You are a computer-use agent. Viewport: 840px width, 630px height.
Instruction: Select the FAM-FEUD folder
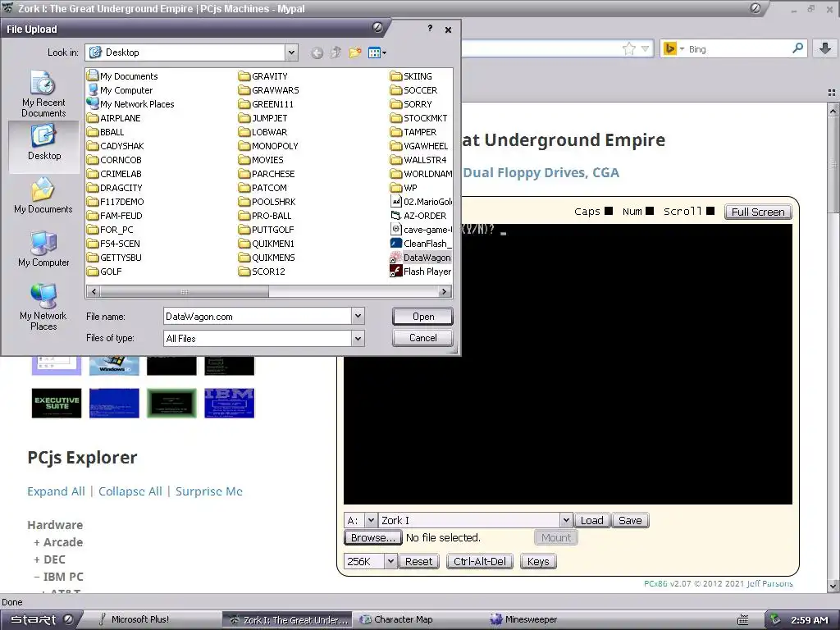(x=114, y=216)
